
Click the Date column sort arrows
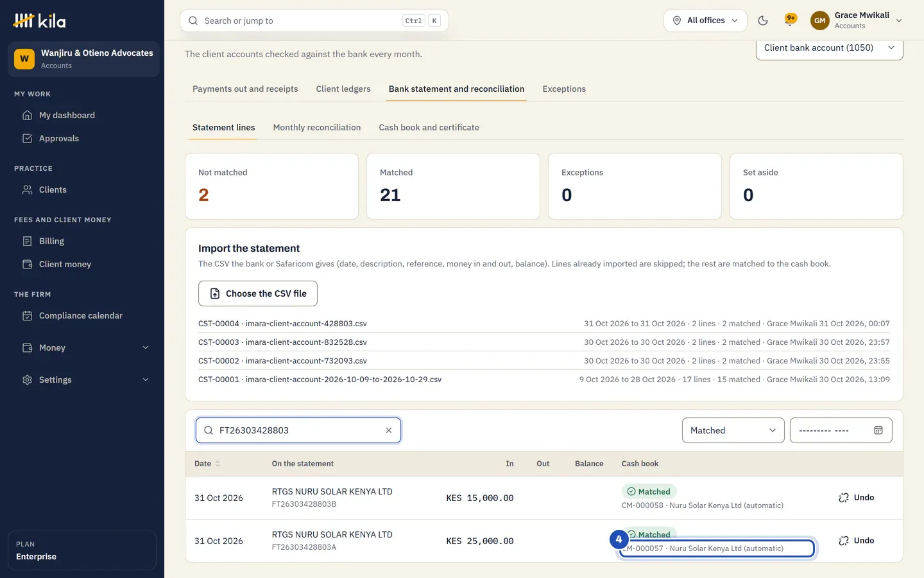(218, 464)
